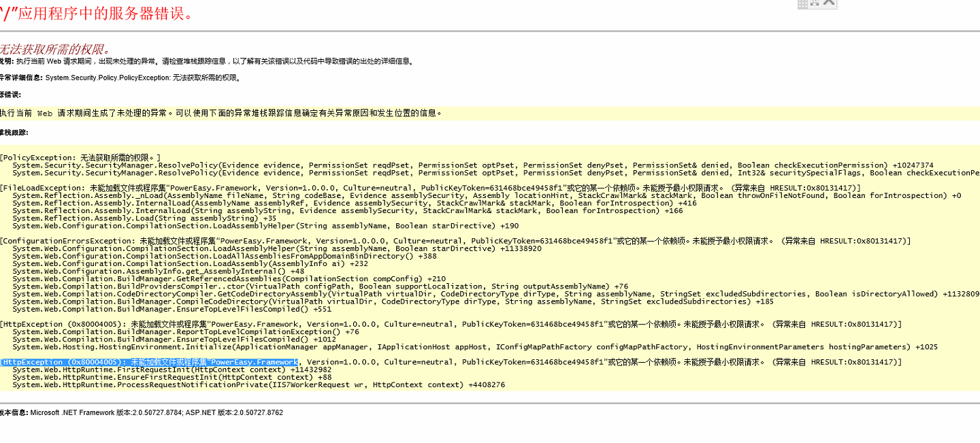Screen dimensions: 980x443
Task: Click the 'ProcessRequestNotificationPrivate' stack trace line
Action: click(x=259, y=384)
